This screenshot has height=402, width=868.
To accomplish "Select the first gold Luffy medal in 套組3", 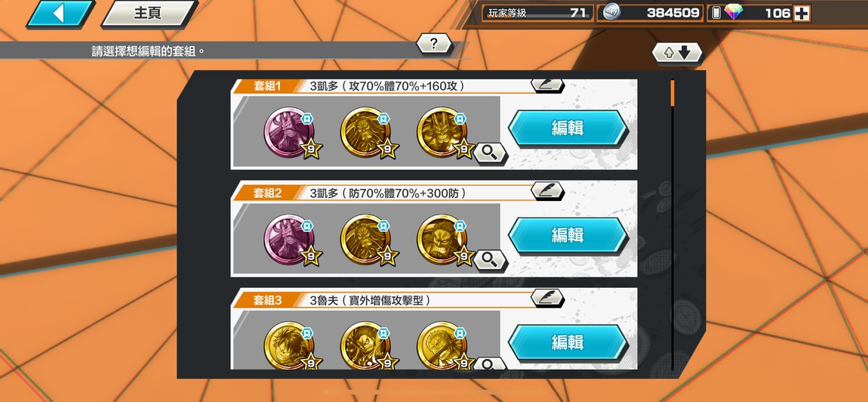I will tap(289, 346).
